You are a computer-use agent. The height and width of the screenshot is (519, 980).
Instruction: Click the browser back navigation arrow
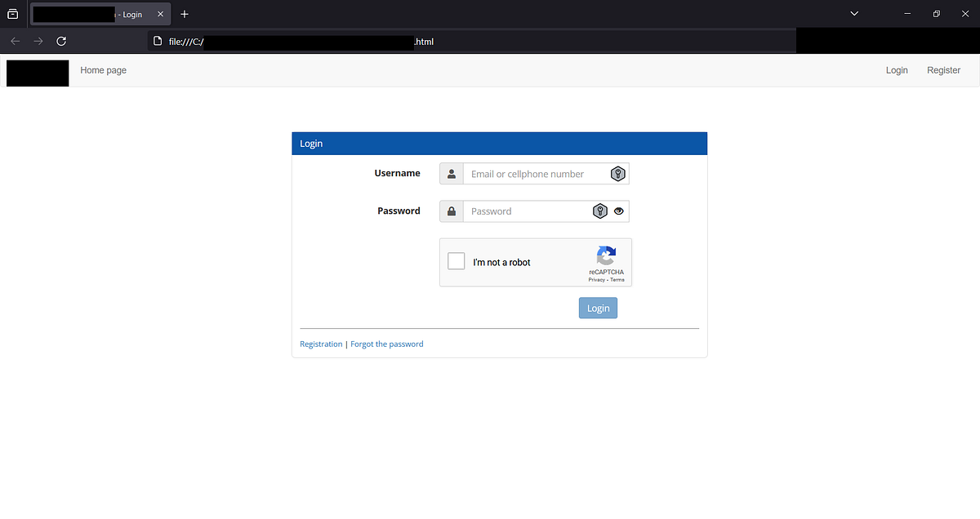tap(14, 41)
